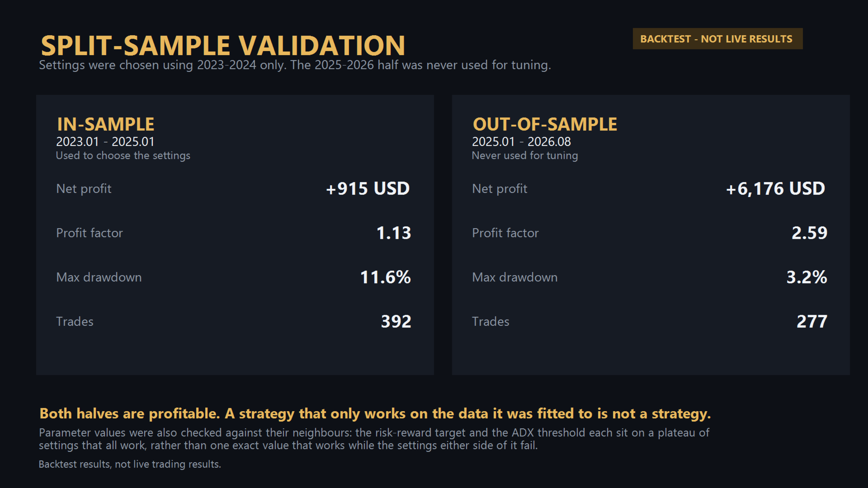This screenshot has width=868, height=488.
Task: Click the subtitle about 2023-2024 settings
Action: point(295,65)
